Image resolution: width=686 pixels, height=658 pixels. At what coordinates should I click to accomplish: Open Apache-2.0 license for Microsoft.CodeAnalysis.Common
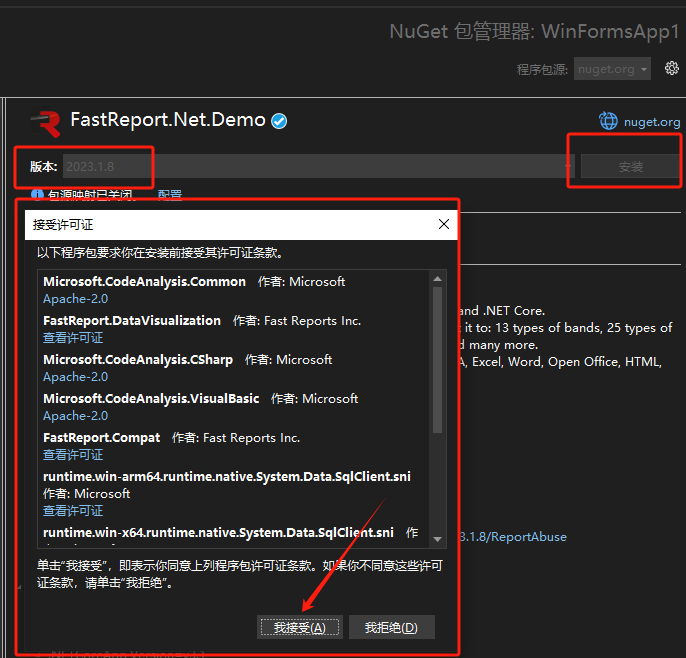(75, 299)
